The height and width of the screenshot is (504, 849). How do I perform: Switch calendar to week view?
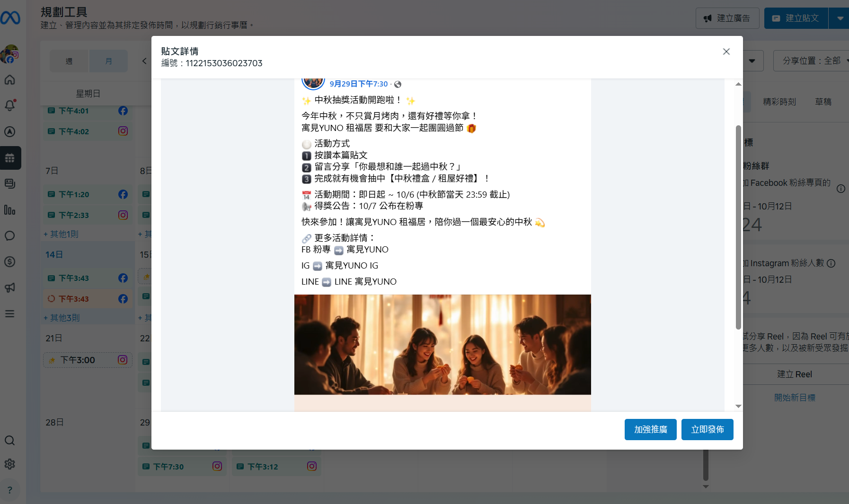click(69, 61)
